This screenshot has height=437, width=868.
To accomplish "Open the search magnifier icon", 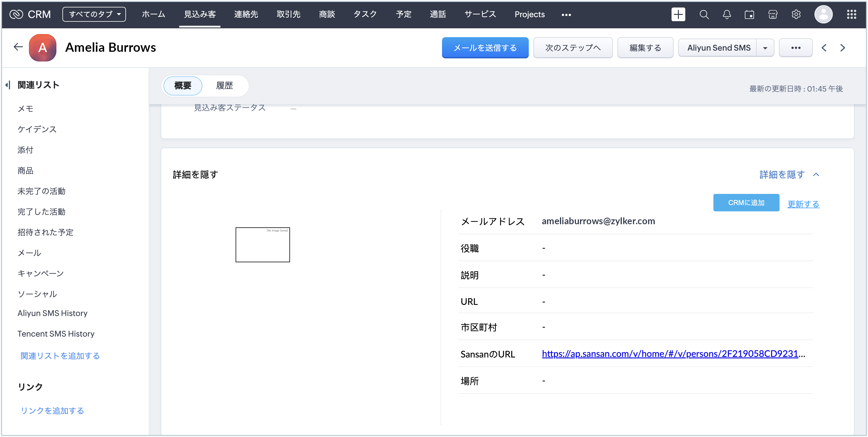I will (704, 15).
